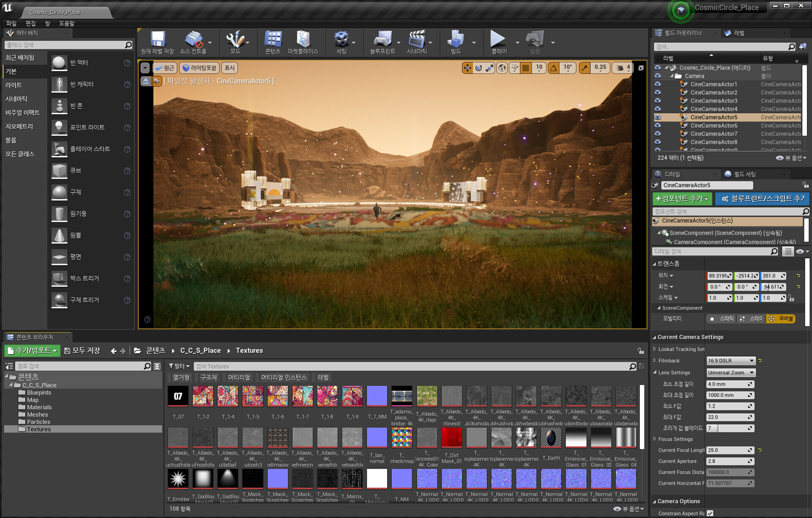
Task: Eject the pilot from CineCameraActor5
Action: click(x=145, y=81)
